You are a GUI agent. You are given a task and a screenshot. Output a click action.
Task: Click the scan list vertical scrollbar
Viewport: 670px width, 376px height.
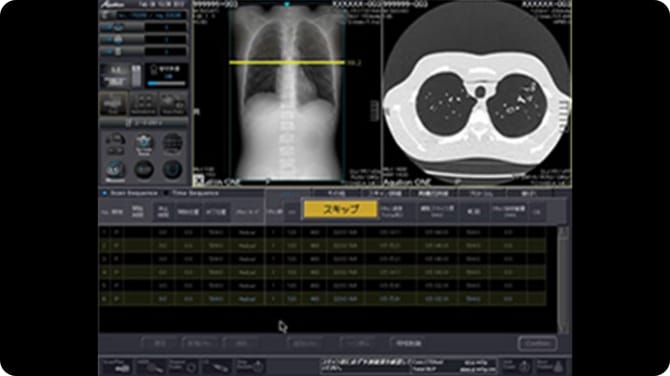click(x=563, y=280)
